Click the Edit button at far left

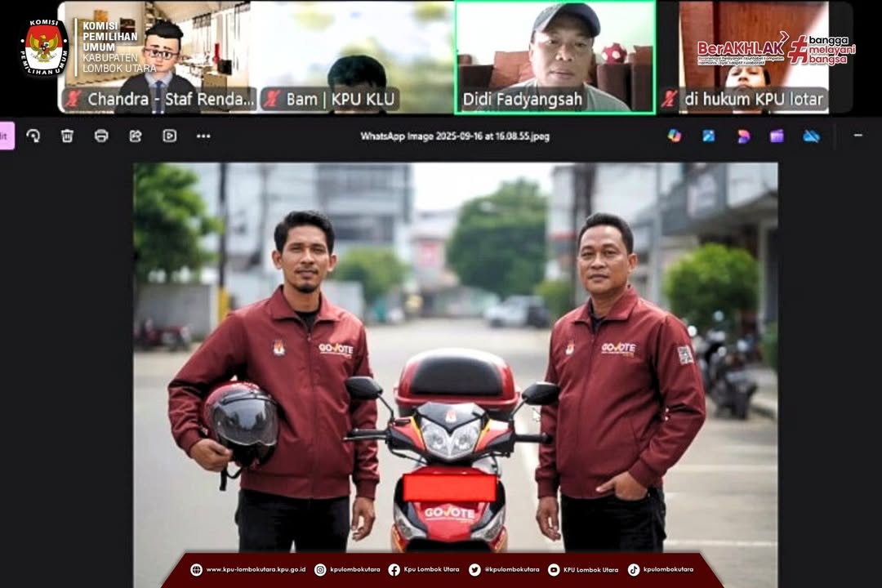pos(6,136)
